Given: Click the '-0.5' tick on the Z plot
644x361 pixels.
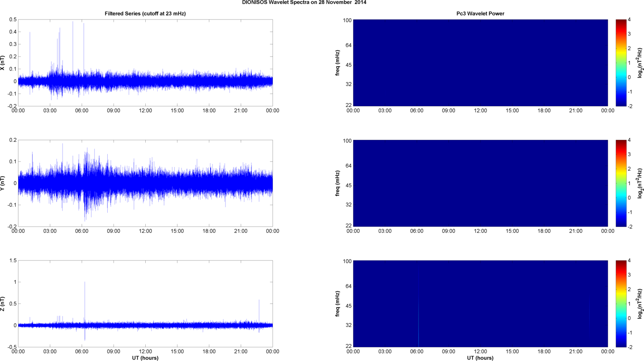Looking at the screenshot, I should tap(12, 347).
